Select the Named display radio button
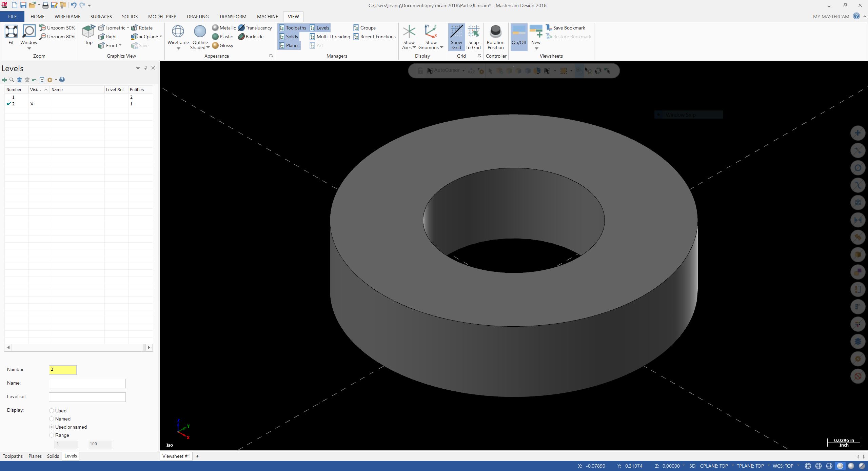This screenshot has width=868, height=471. tap(51, 419)
